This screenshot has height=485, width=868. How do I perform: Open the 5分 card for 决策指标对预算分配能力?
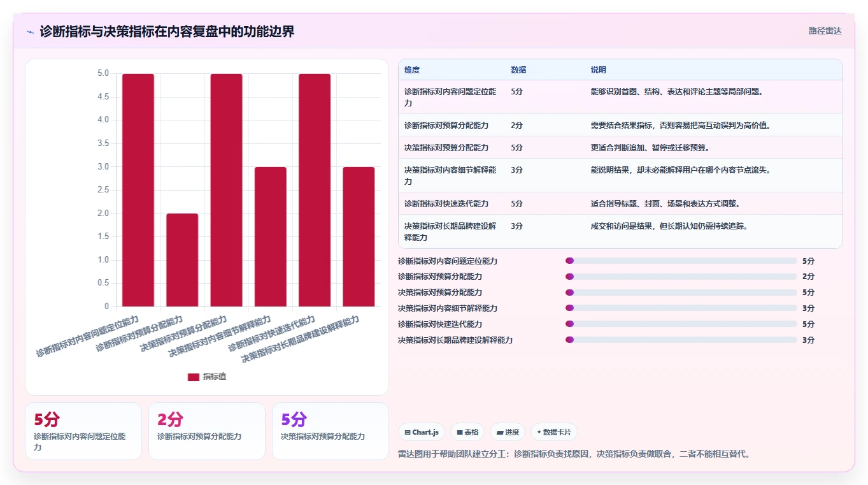(331, 431)
